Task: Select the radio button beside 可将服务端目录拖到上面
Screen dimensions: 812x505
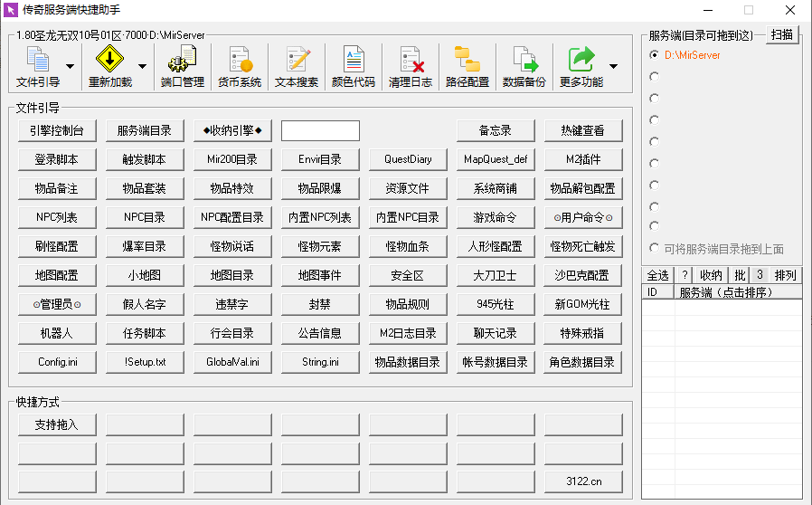Action: click(x=655, y=248)
